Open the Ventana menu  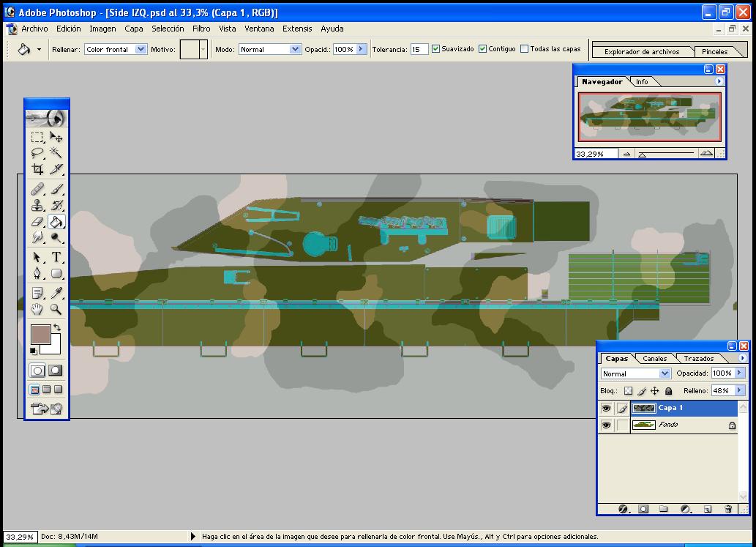pos(259,29)
